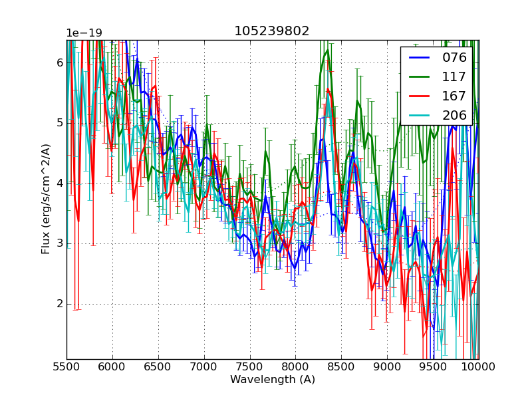The image size is (532, 399).
Task: Click the green line swatch in legend
Action: click(419, 77)
